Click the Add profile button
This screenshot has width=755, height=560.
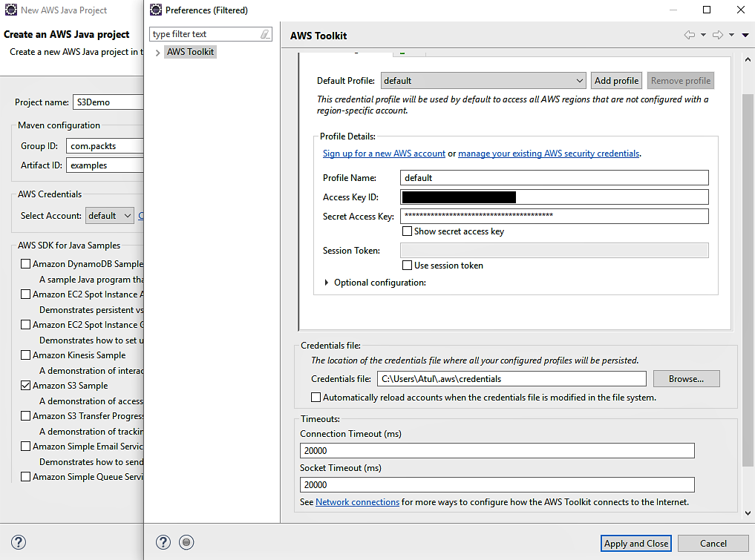pyautogui.click(x=616, y=81)
